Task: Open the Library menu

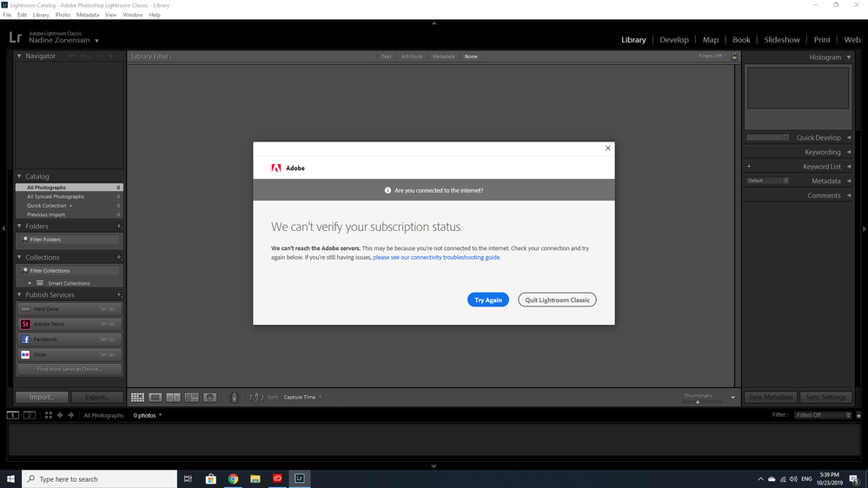Action: click(x=41, y=15)
